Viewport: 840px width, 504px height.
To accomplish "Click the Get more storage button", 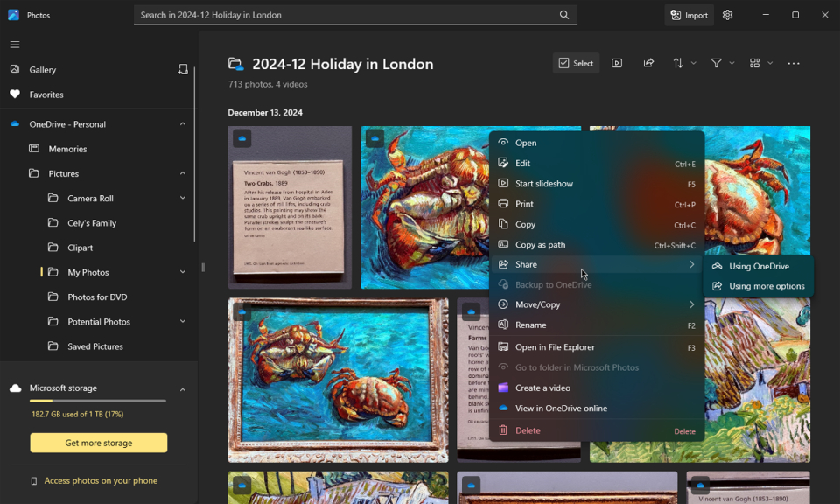I will [x=99, y=443].
